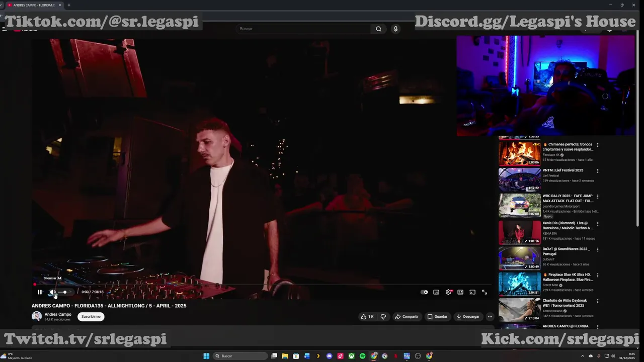The image size is (644, 362).
Task: Click the taskbar Buscar search box
Action: point(240,356)
